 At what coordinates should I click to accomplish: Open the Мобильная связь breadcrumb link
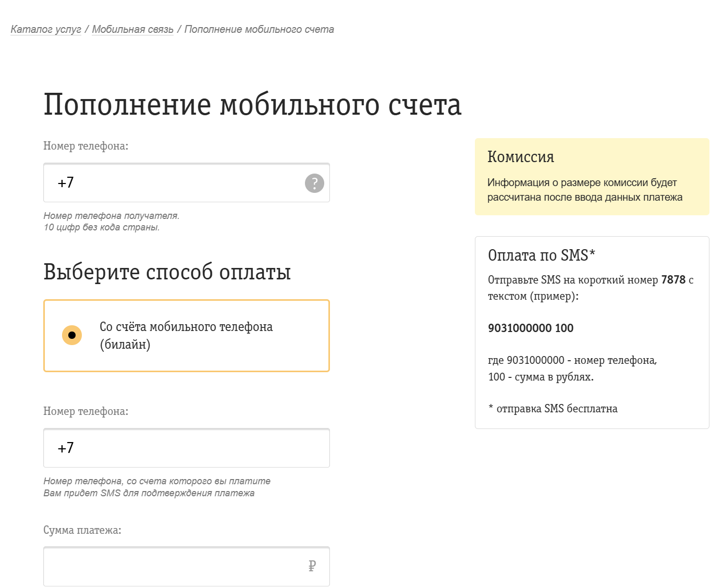click(132, 30)
